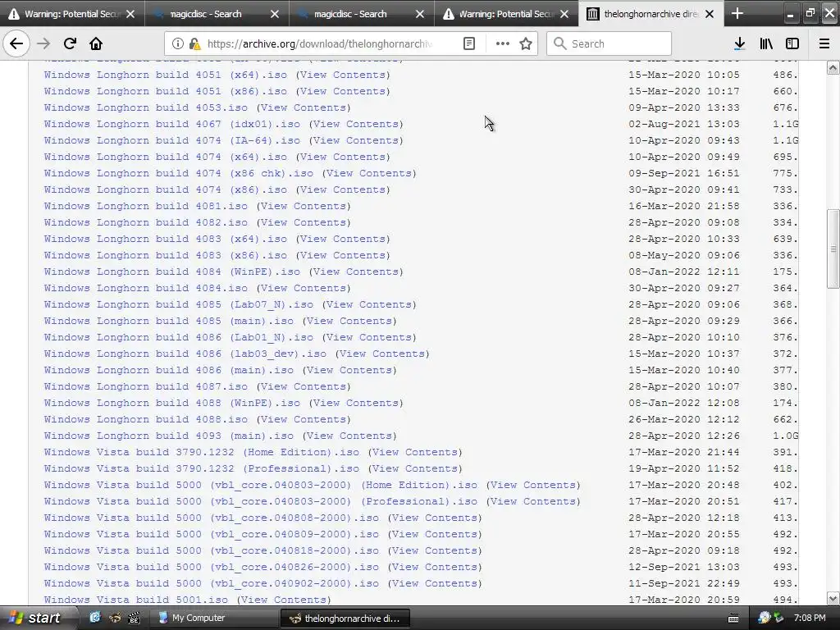Open Windows Longhorn build 4051 (x64).iso
Viewport: 840px width, 630px height.
click(x=166, y=75)
